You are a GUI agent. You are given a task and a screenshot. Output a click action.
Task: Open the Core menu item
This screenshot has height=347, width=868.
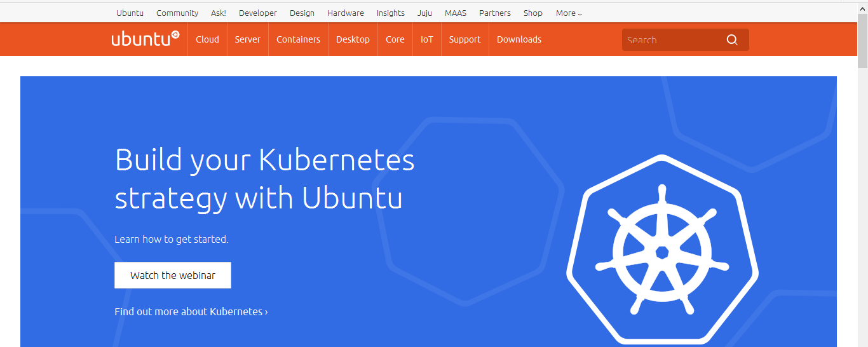(x=395, y=39)
